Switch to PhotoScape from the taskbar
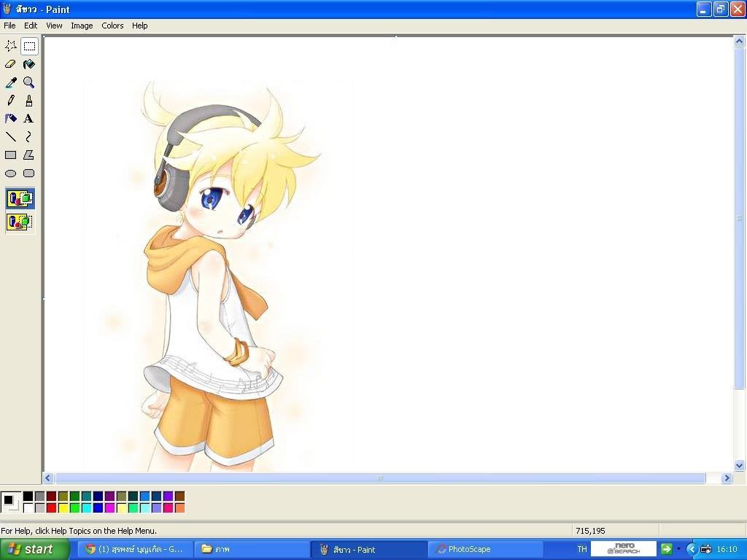The height and width of the screenshot is (560, 747). coord(486,550)
